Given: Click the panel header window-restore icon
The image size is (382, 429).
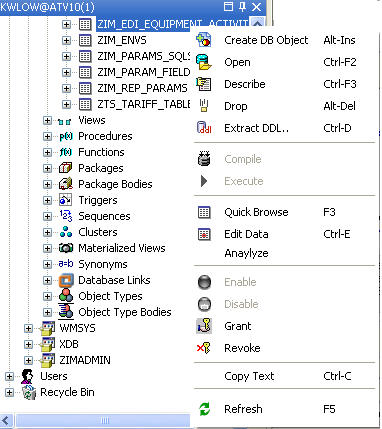Looking at the screenshot, I should click(x=228, y=7).
